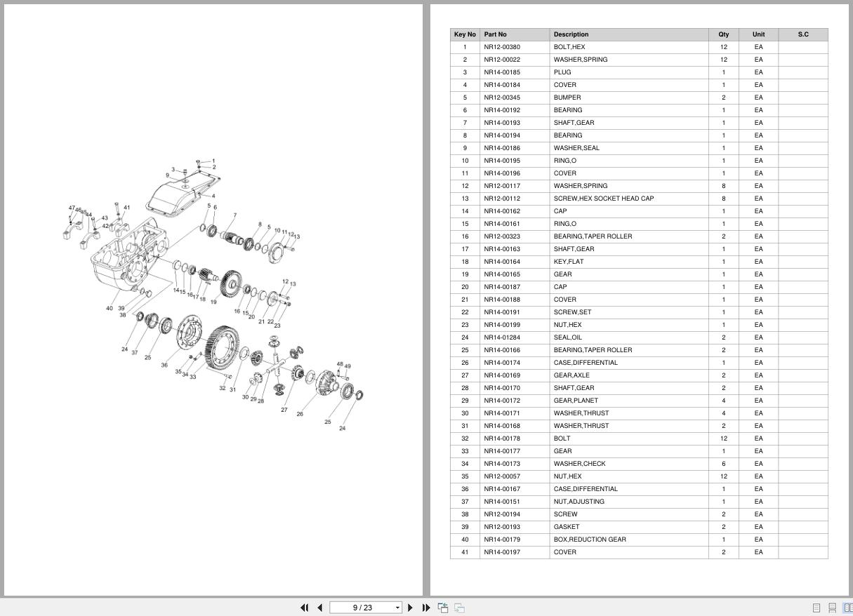853x616 pixels.
Task: Select part number NR14-00199
Action: [502, 325]
